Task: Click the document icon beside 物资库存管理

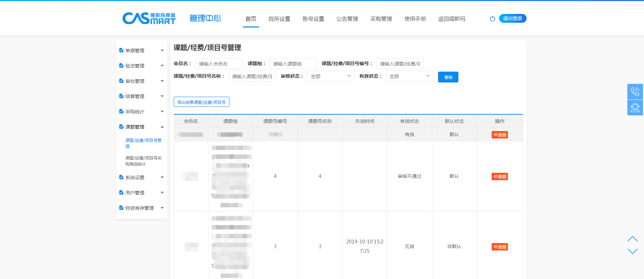Action: click(121, 208)
